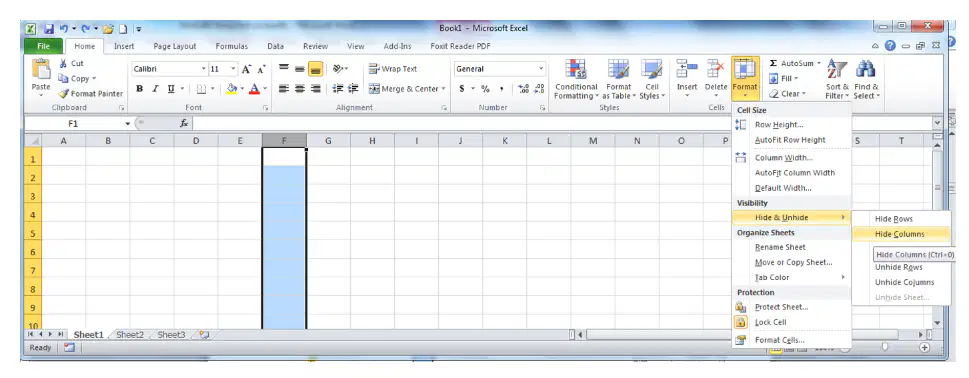Click Increase Decimal icon
Image resolution: width=969 pixels, height=378 pixels.
pyautogui.click(x=523, y=89)
